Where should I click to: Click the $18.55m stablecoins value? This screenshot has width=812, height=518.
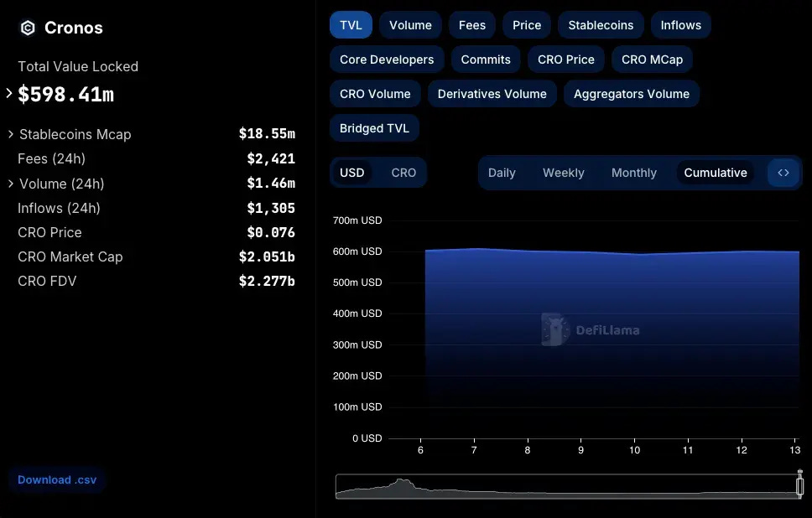267,133
